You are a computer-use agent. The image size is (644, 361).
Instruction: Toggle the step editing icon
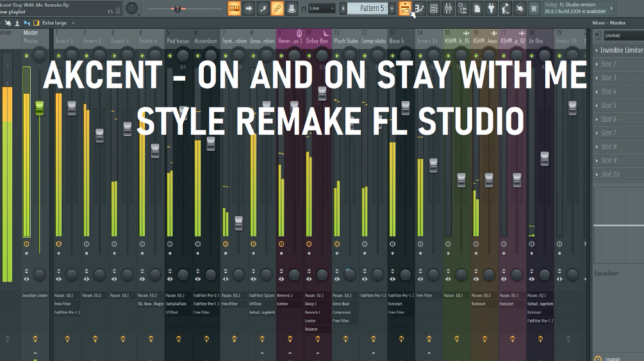click(x=263, y=8)
